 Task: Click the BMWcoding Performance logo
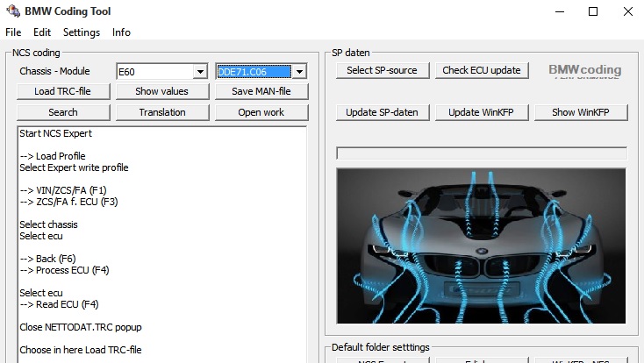coord(584,71)
